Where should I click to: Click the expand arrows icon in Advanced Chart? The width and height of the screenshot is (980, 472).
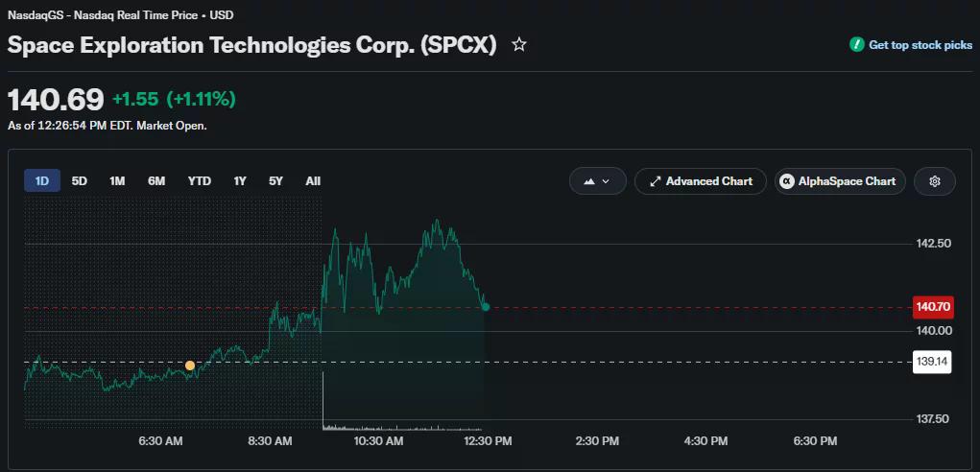(655, 181)
